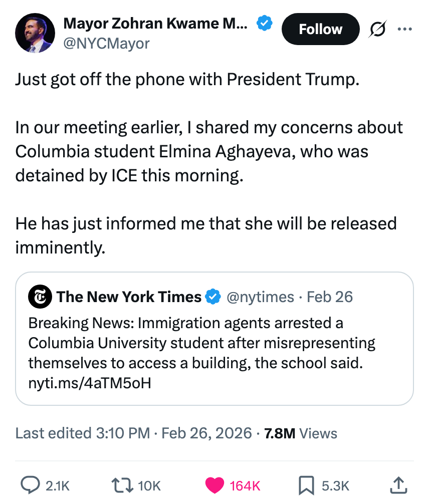The width and height of the screenshot is (427, 504).
Task: Click the 7.8M Views count
Action: 301,433
